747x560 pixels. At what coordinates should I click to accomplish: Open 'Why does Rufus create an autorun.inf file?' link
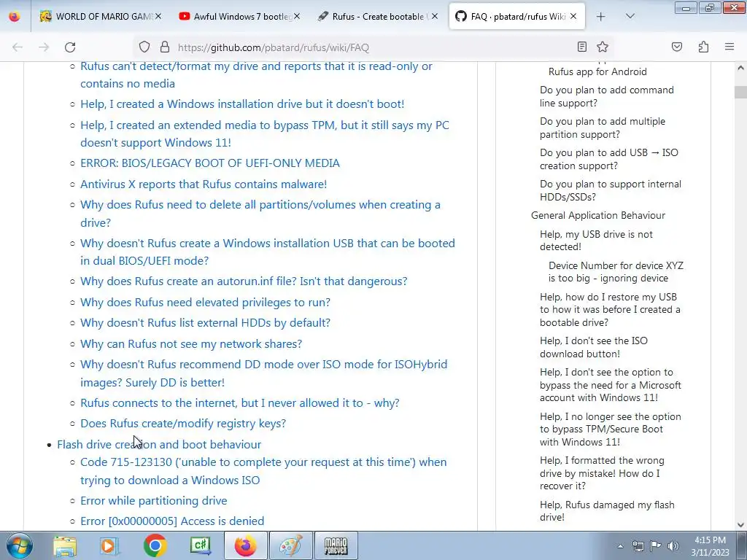[244, 281]
